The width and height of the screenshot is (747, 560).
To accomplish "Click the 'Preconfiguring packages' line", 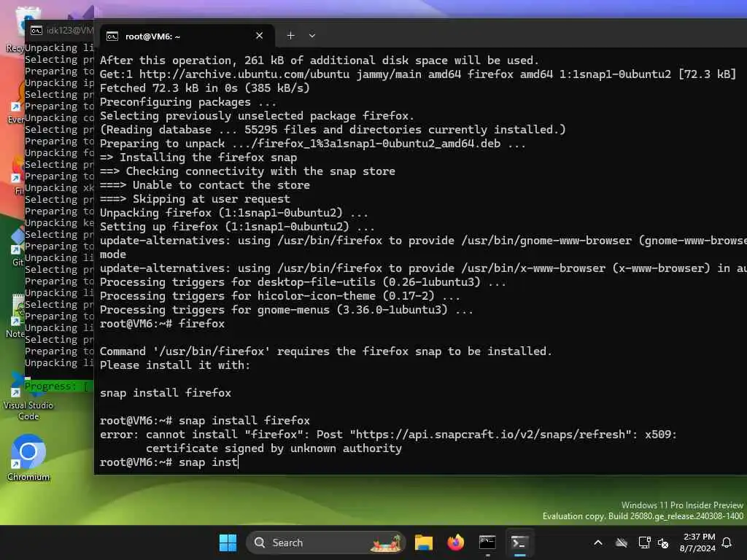I will tap(187, 102).
